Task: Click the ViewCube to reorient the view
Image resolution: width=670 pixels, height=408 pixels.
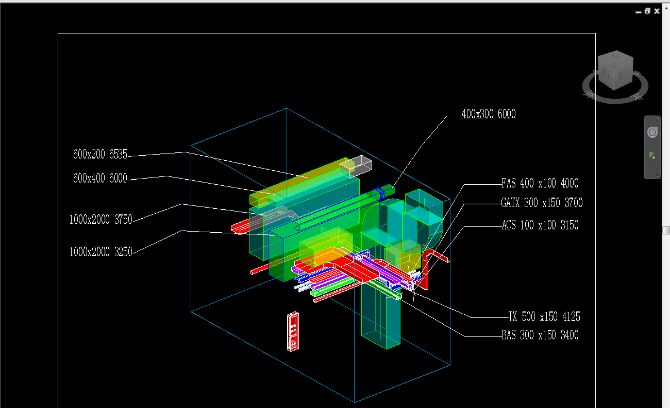Action: [x=615, y=70]
